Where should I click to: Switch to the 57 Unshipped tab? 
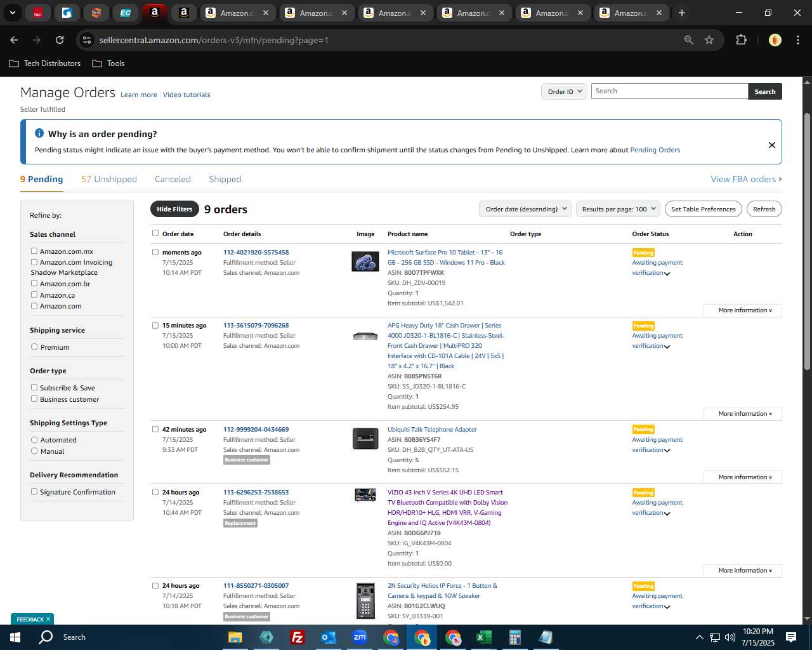point(109,179)
